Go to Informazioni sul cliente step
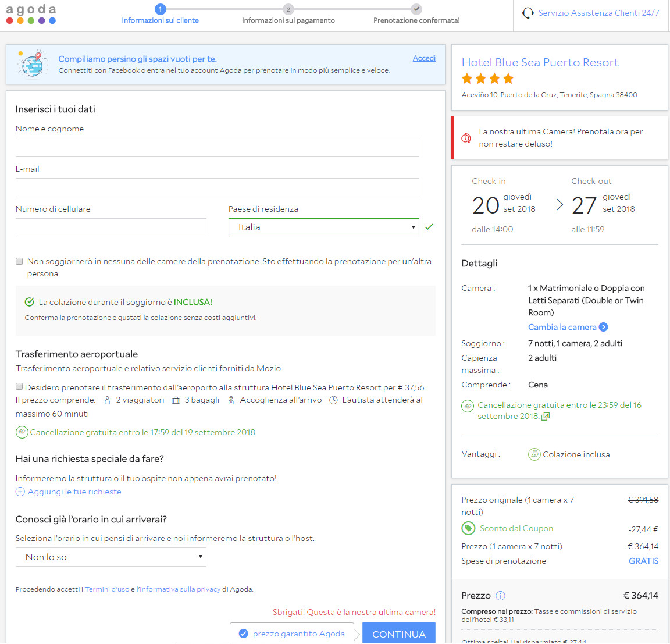 click(x=161, y=20)
